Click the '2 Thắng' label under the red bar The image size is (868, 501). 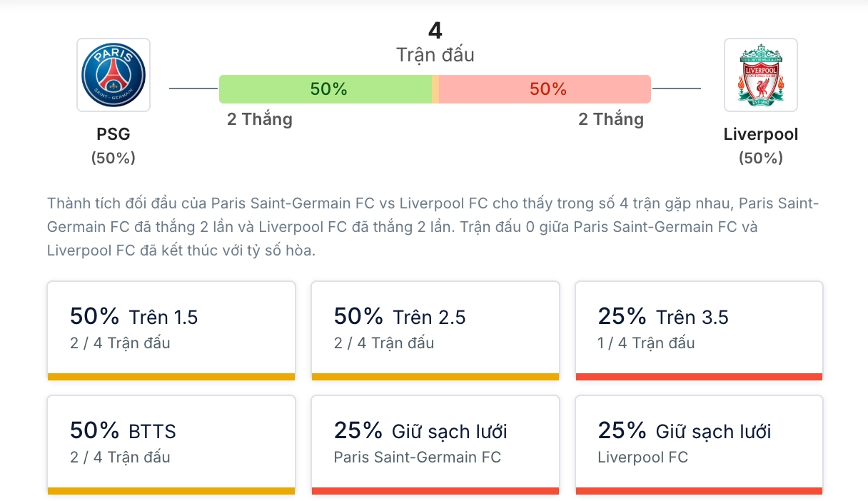pos(612,119)
